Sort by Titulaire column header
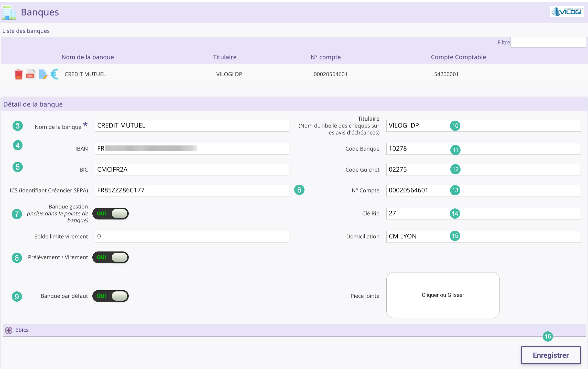This screenshot has height=369, width=588. (225, 57)
